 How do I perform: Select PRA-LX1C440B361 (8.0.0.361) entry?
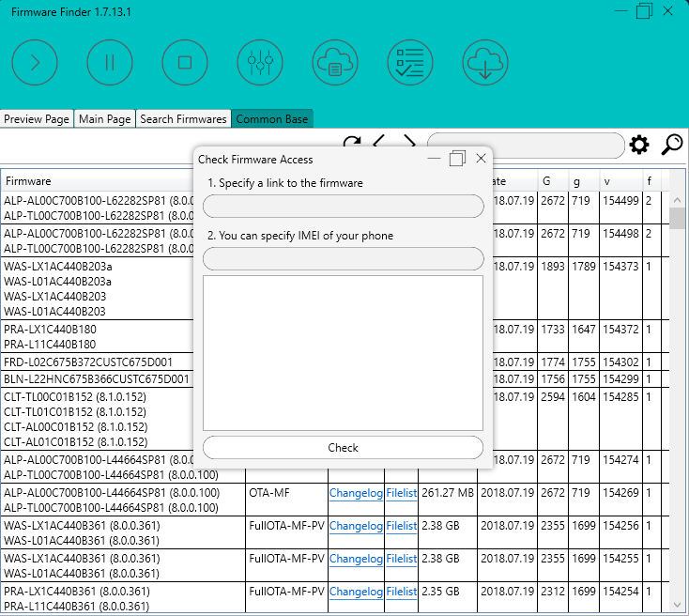pos(77,592)
